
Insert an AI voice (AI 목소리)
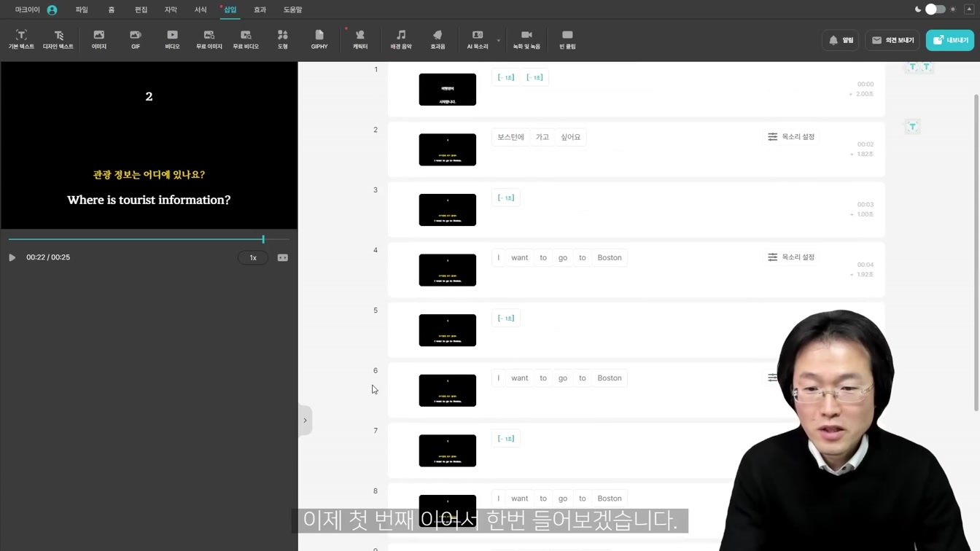478,39
